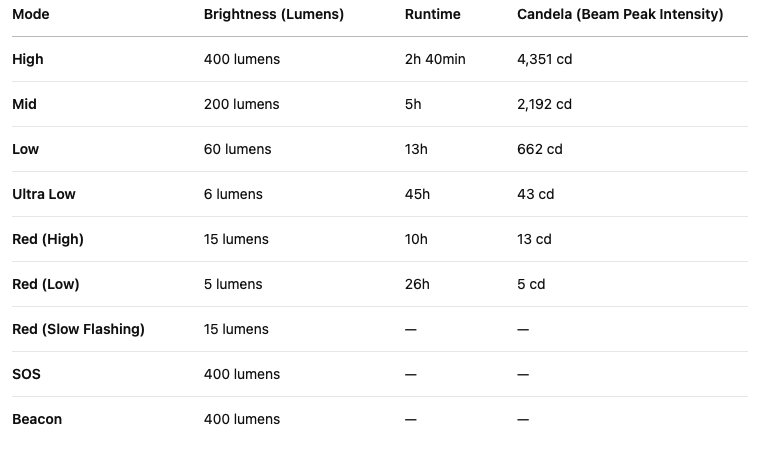Viewport: 771px width, 449px height.
Task: Click the Brightness (Lumens) column header
Action: 273,15
